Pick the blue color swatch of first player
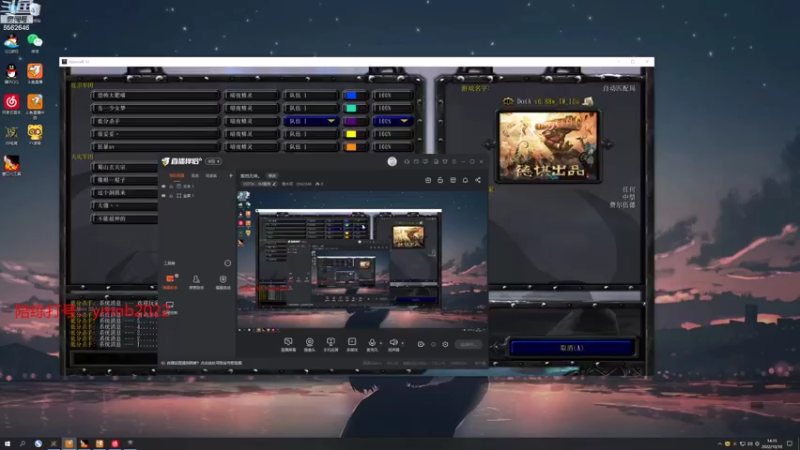800x450 pixels. tap(352, 95)
